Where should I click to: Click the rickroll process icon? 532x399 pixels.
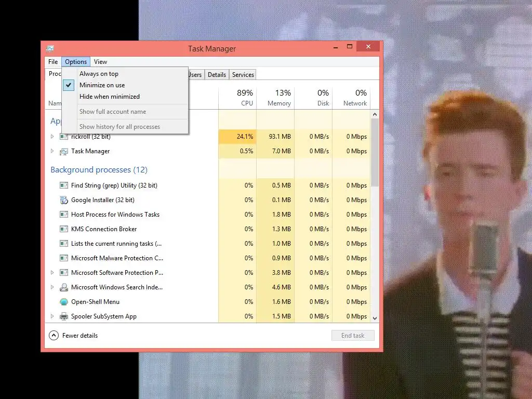pyautogui.click(x=64, y=137)
